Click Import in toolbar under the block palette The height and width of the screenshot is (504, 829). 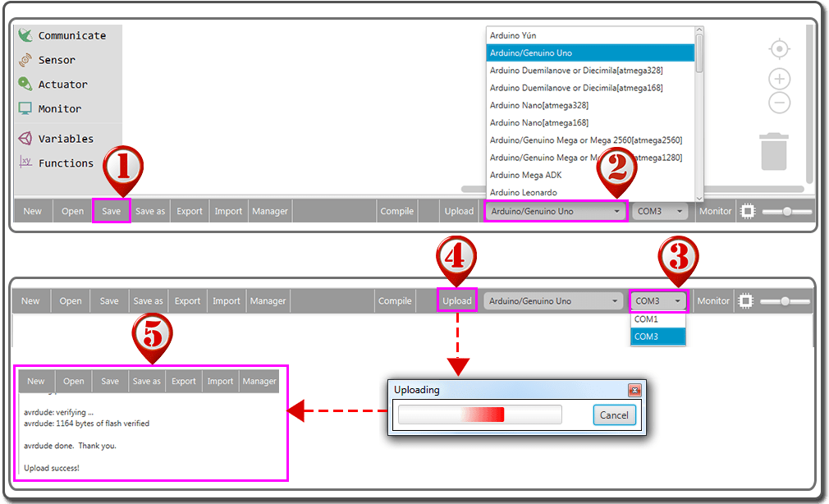(228, 211)
